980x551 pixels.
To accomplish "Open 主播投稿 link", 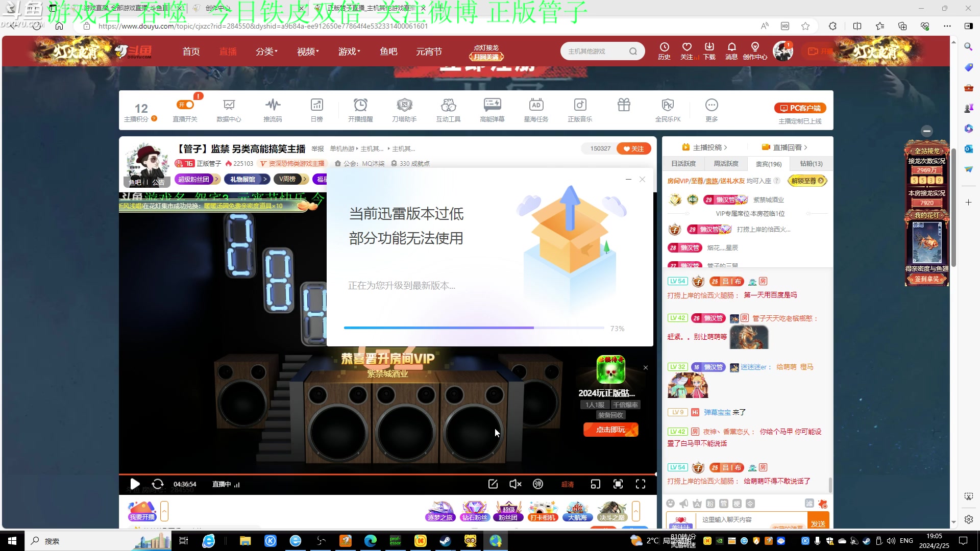I will [x=704, y=147].
